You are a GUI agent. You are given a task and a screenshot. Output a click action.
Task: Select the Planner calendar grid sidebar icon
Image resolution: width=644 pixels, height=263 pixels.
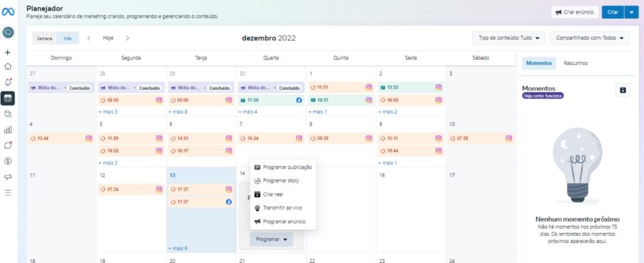[x=8, y=98]
